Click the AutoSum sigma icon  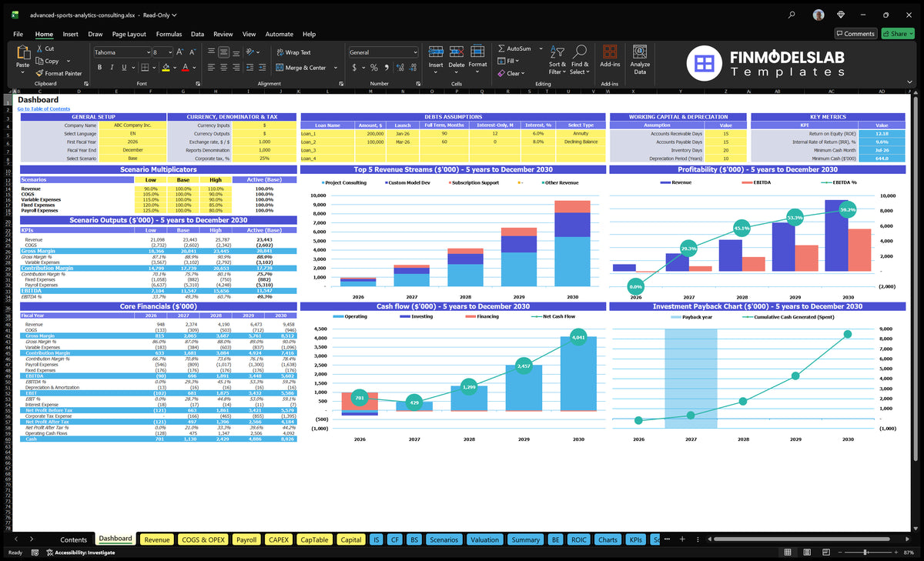coord(501,48)
